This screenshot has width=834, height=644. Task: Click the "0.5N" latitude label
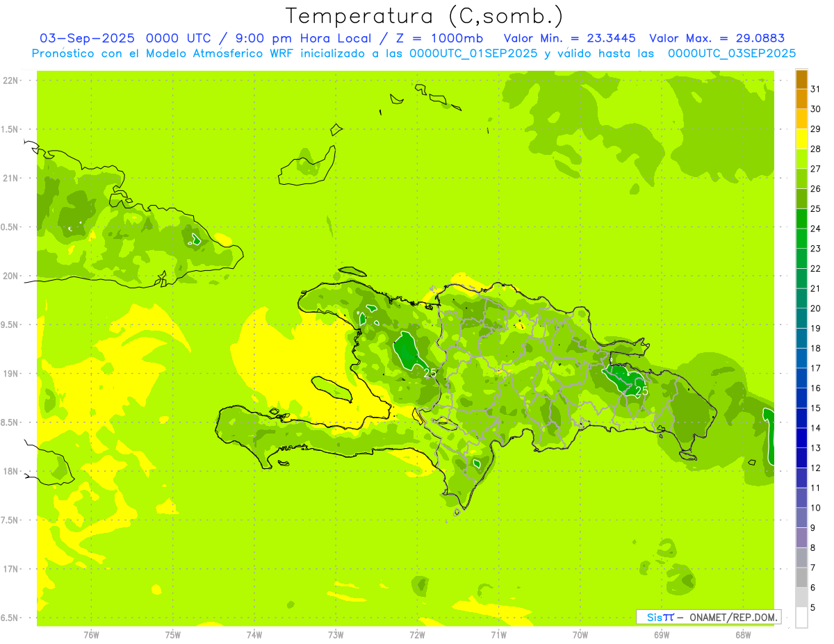pos(10,227)
